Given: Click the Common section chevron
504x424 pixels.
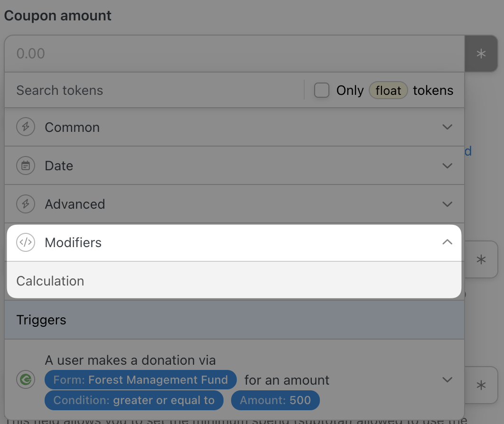Looking at the screenshot, I should click(447, 127).
